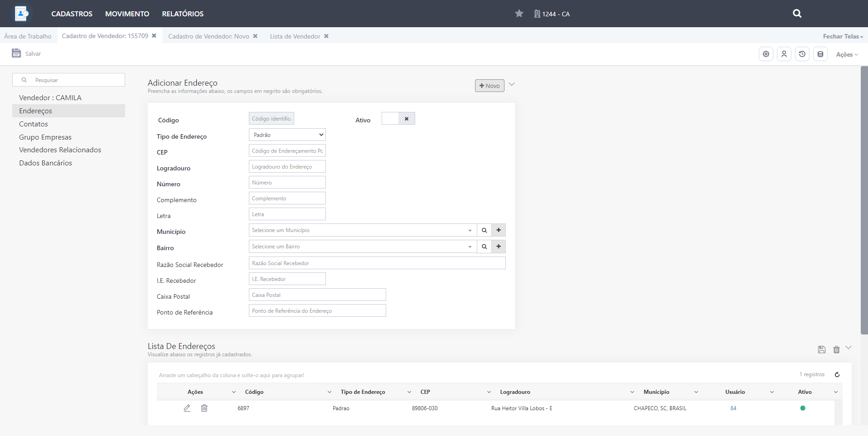This screenshot has width=868, height=436.
Task: Open the Ações dropdown in toolbar
Action: [847, 54]
